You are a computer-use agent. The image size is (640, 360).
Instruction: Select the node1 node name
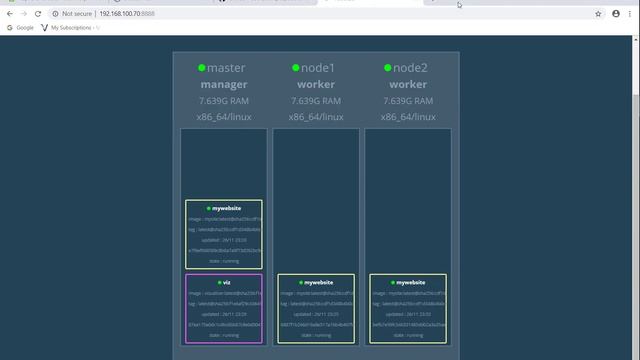tap(318, 68)
